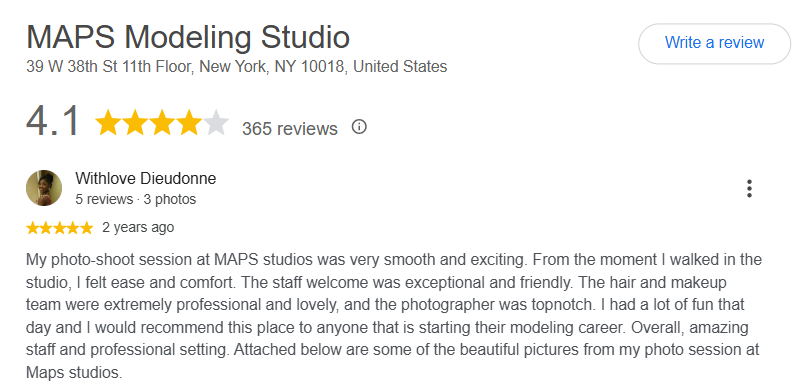Click the fourth gold star of overall rating
The width and height of the screenshot is (811, 391).
[189, 123]
